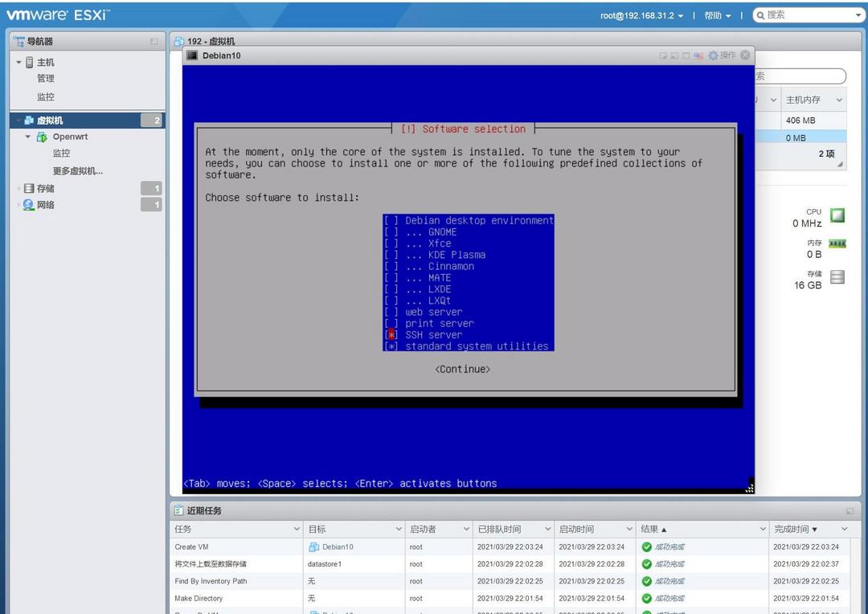Click the VM list table resize handle near 2 项
Screen dimensions: 868x614
click(841, 165)
